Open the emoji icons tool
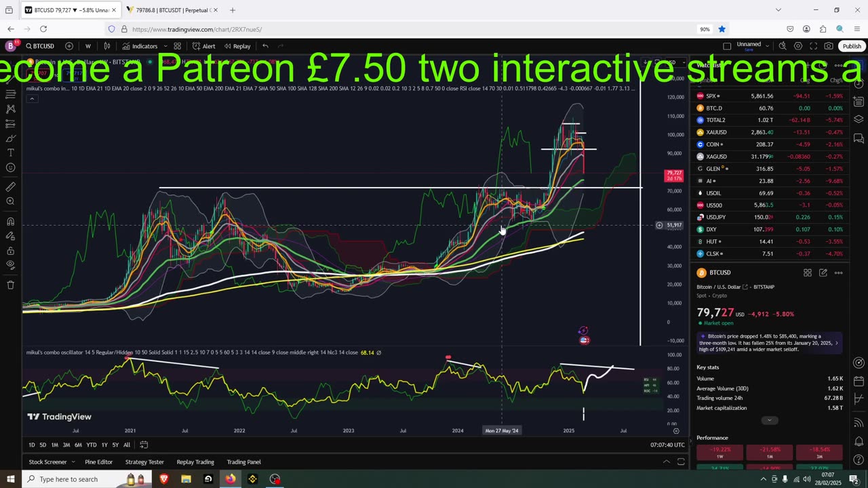This screenshot has height=488, width=868. pos(10,167)
